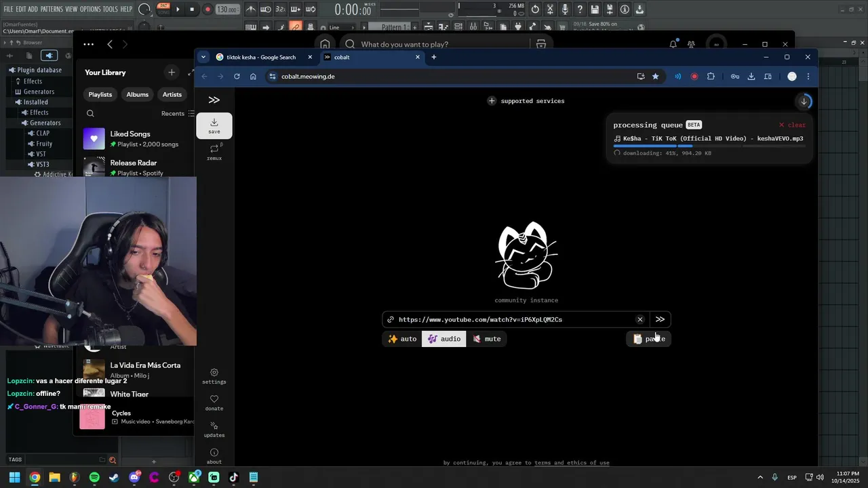
Task: Expand Fruity folder in FL browser
Action: point(39,144)
